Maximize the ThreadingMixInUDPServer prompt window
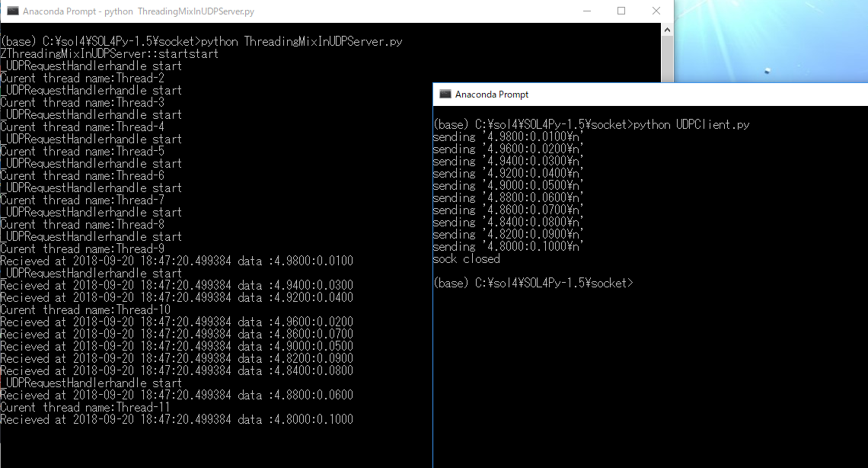 coord(621,11)
